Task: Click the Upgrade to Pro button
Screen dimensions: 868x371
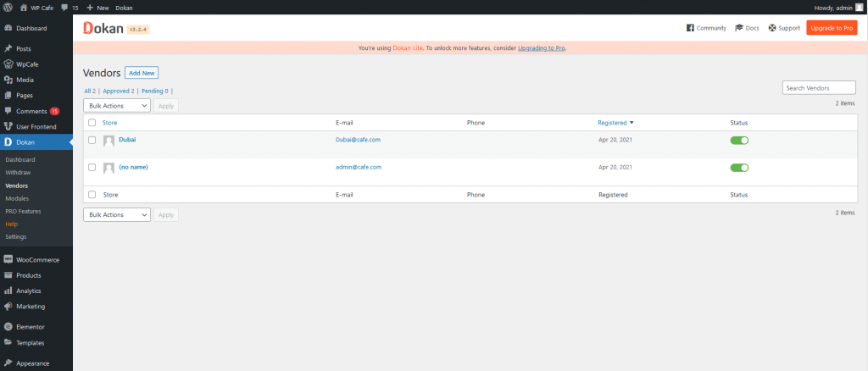Action: click(832, 28)
